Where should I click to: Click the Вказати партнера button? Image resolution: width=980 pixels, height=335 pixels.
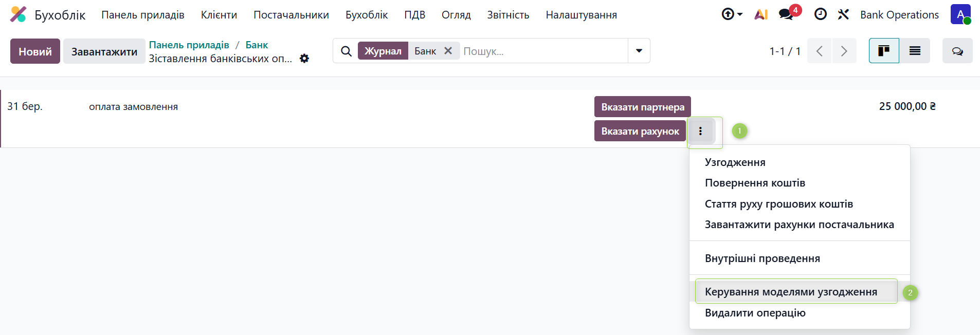tap(643, 107)
